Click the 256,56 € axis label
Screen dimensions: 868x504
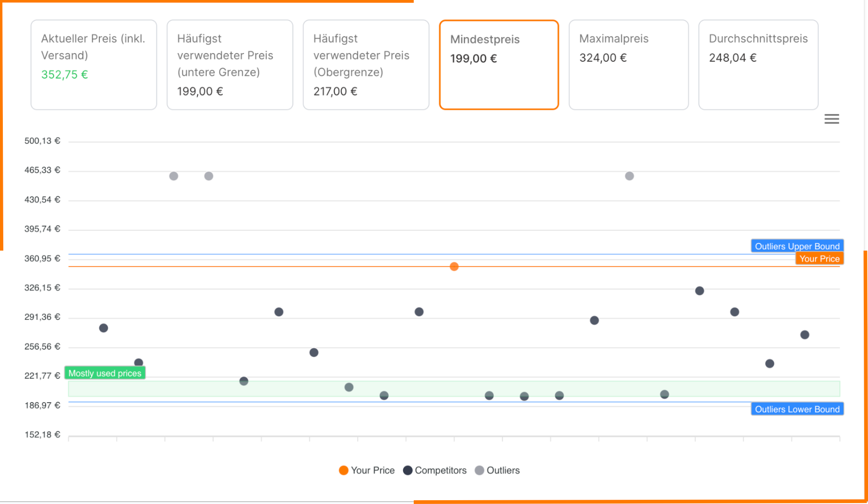coord(42,347)
